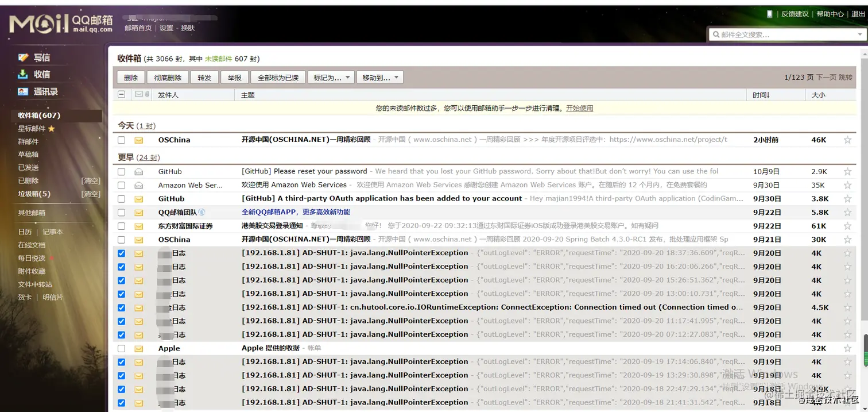Click the search magnifier icon
Screen dimensions: 868x412
pos(716,34)
